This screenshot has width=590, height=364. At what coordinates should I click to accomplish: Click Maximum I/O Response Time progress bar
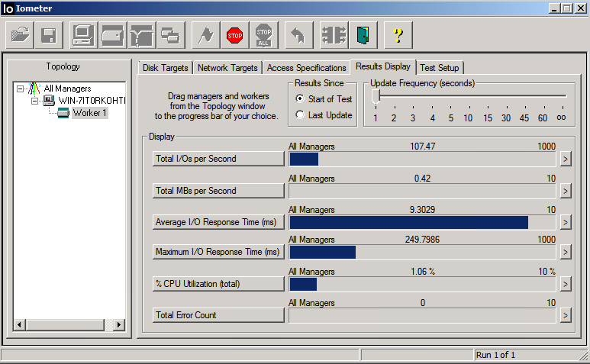(x=422, y=252)
